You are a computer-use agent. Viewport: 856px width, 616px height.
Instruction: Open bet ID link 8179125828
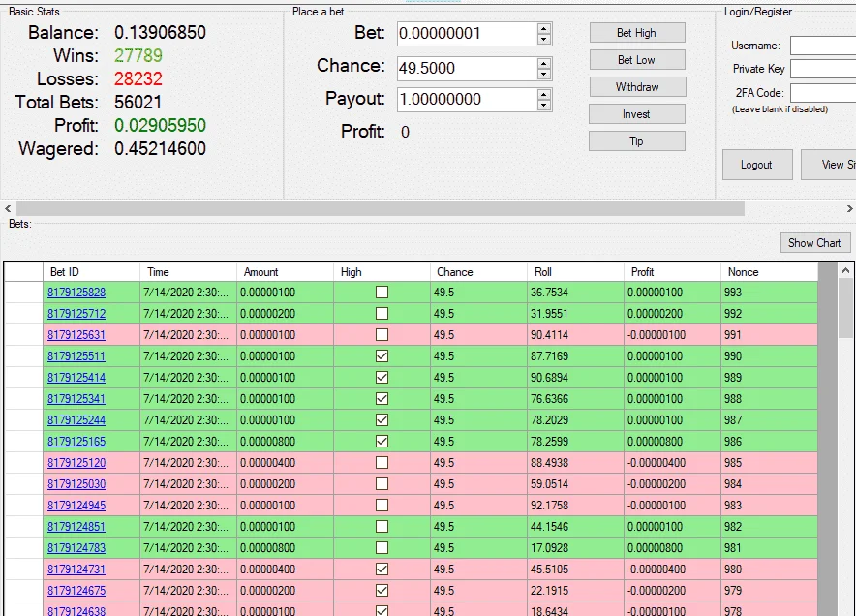tap(76, 293)
